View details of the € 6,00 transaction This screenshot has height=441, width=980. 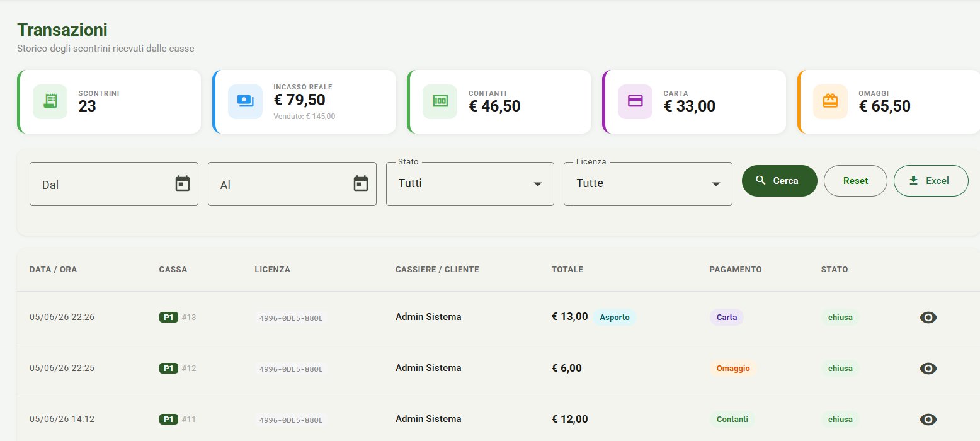click(928, 369)
